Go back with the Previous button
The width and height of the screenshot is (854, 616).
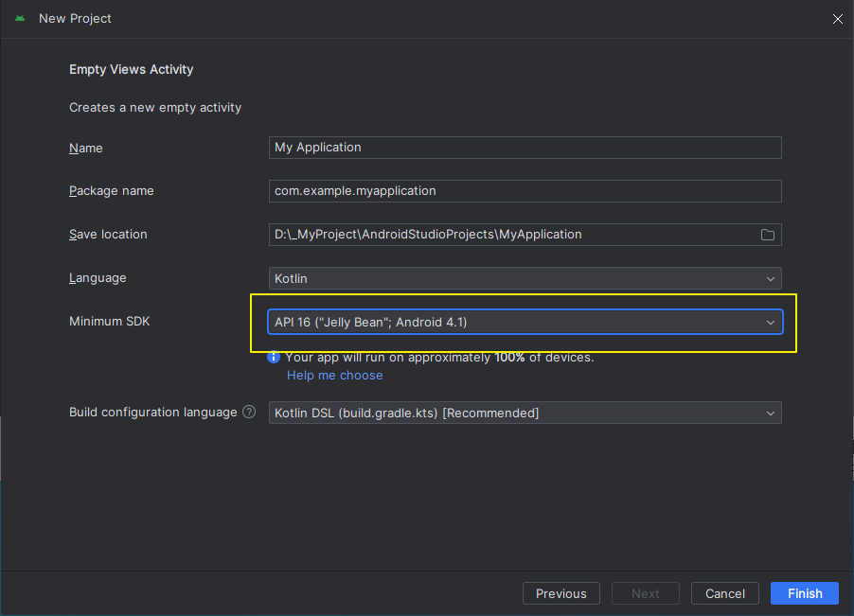[561, 593]
